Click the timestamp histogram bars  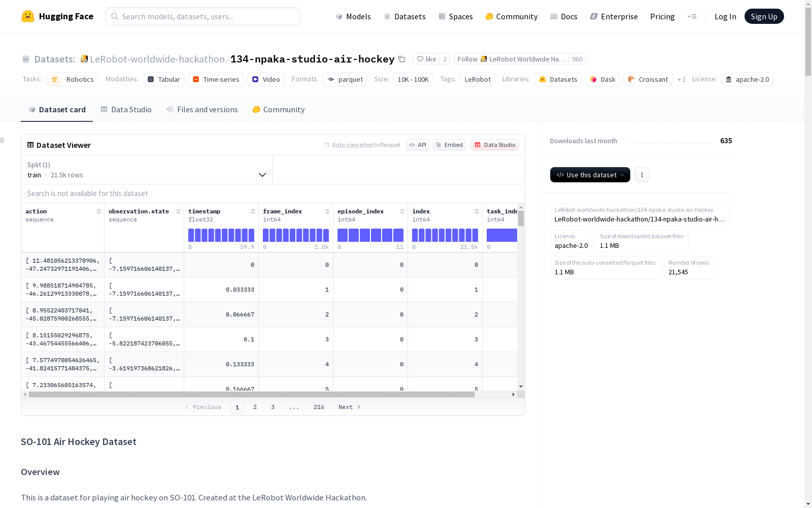(221, 235)
